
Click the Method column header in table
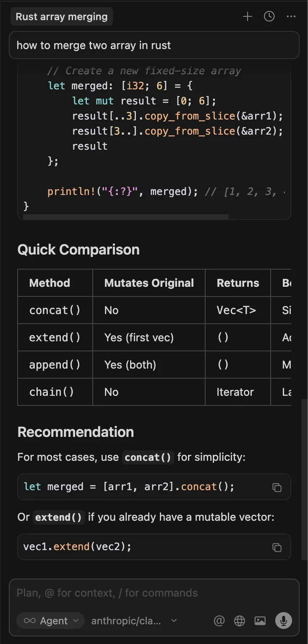click(50, 283)
